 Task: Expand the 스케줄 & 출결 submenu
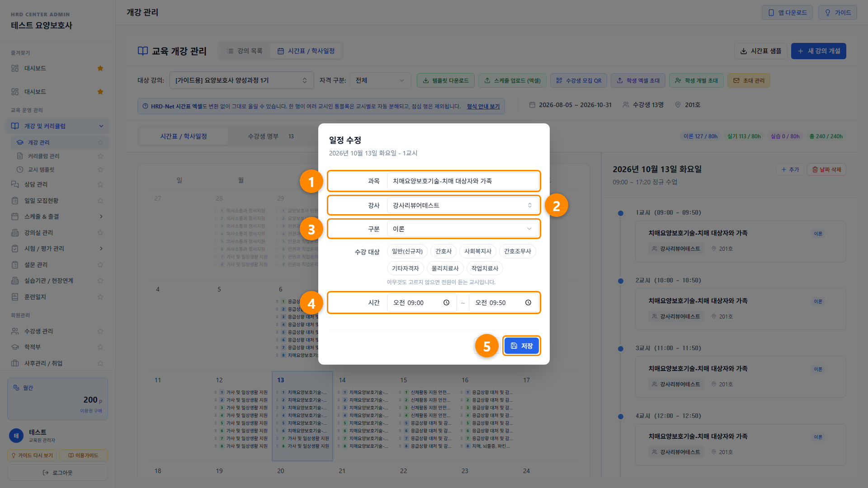[57, 216]
